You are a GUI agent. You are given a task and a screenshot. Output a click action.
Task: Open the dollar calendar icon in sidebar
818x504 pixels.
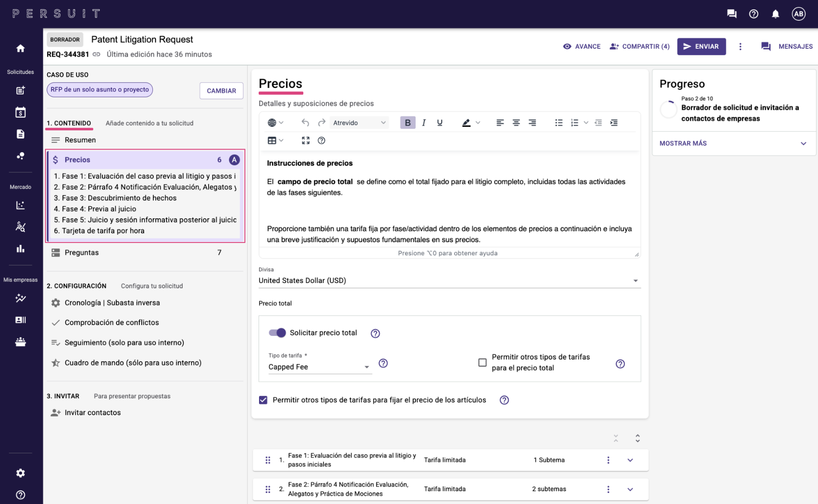point(20,112)
